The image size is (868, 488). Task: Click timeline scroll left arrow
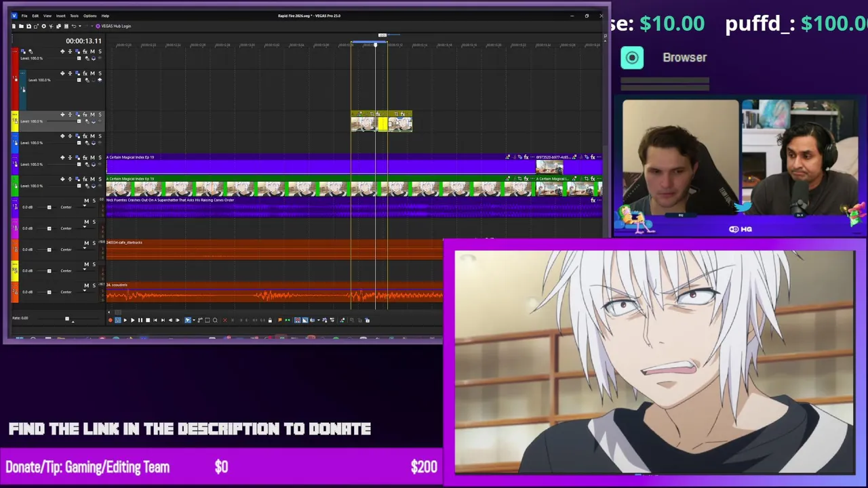click(109, 312)
